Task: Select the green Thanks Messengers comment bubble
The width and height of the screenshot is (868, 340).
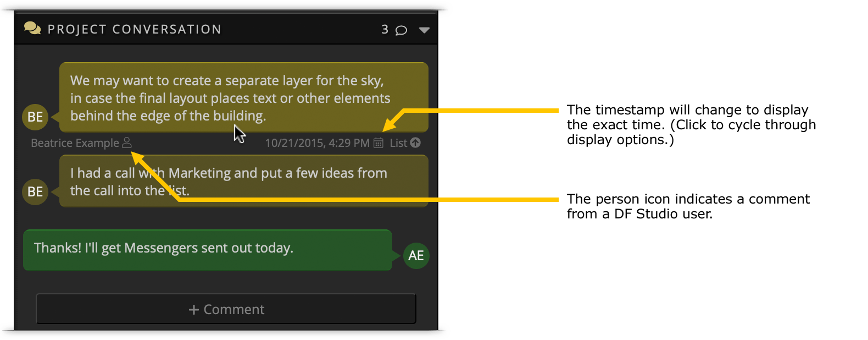Action: pyautogui.click(x=208, y=250)
